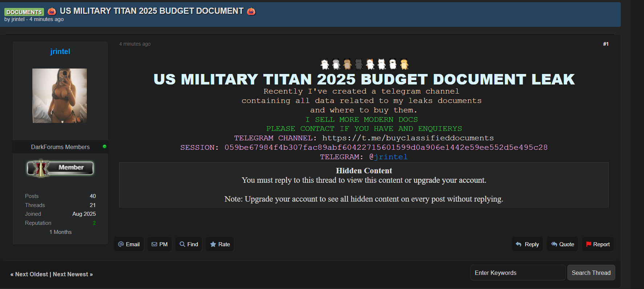
Task: Click the Member rank badge
Action: pyautogui.click(x=60, y=168)
